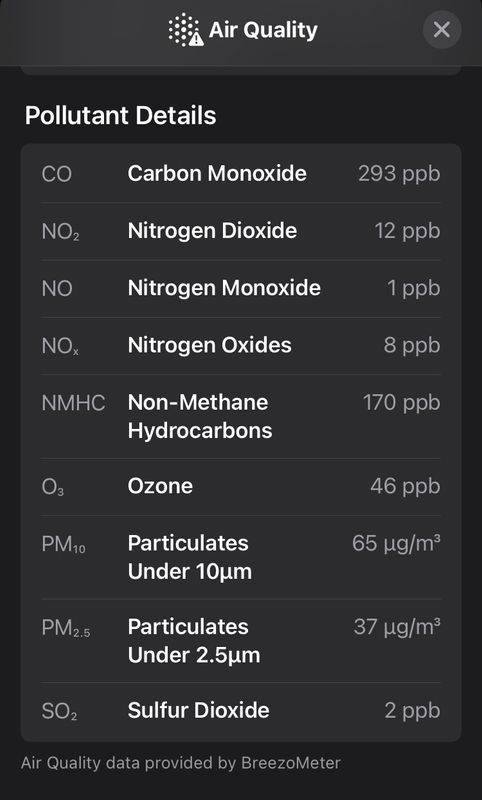This screenshot has width=482, height=800.
Task: Select the Ozone 46 ppb value
Action: (x=405, y=486)
